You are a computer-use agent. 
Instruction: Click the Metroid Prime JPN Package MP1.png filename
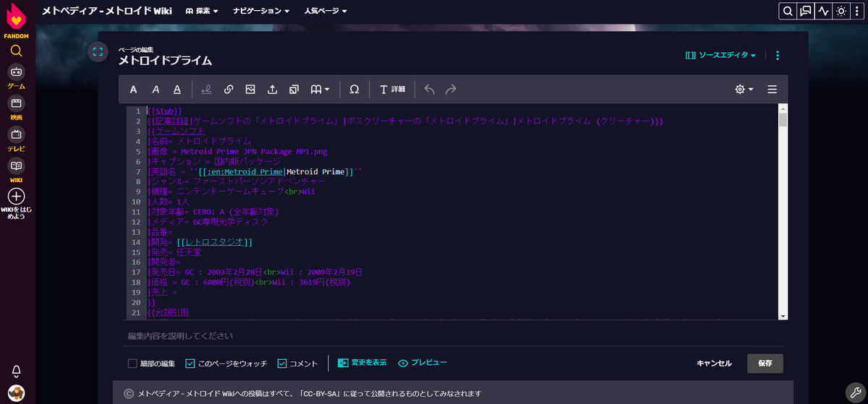point(254,151)
